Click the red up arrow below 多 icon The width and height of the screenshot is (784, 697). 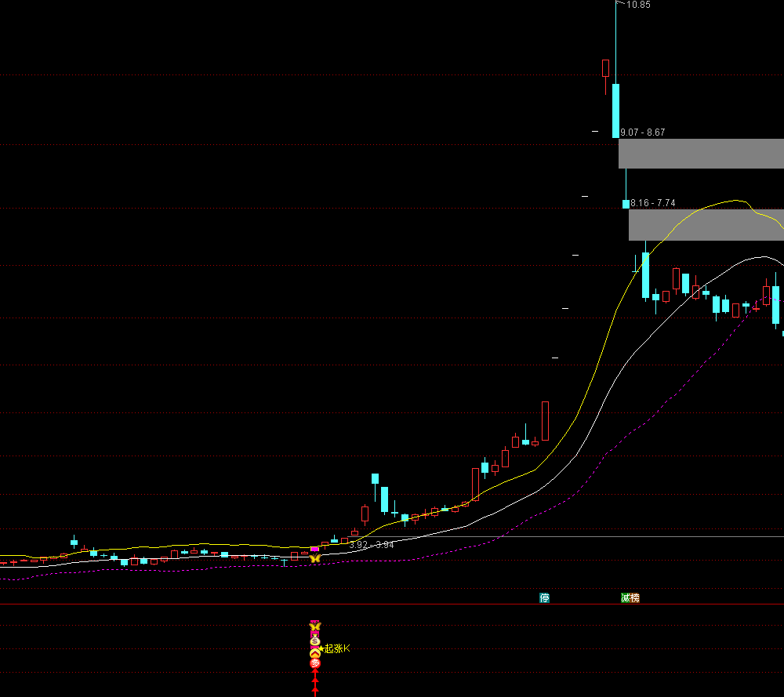[315, 678]
